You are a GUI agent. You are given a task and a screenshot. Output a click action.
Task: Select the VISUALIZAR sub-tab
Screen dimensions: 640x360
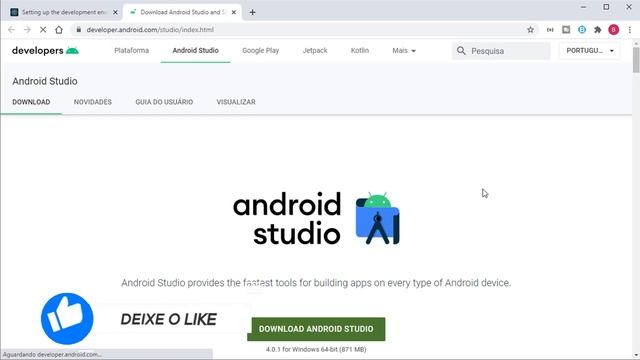pos(236,102)
